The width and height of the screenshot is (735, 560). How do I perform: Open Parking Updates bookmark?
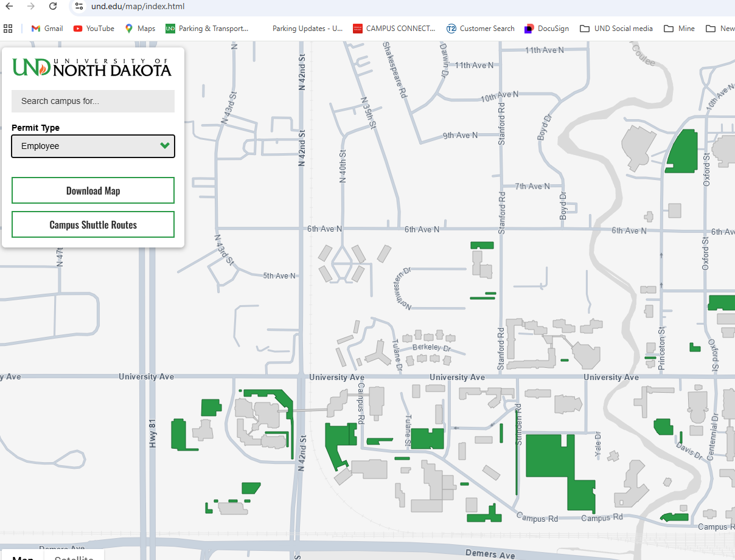pyautogui.click(x=307, y=28)
